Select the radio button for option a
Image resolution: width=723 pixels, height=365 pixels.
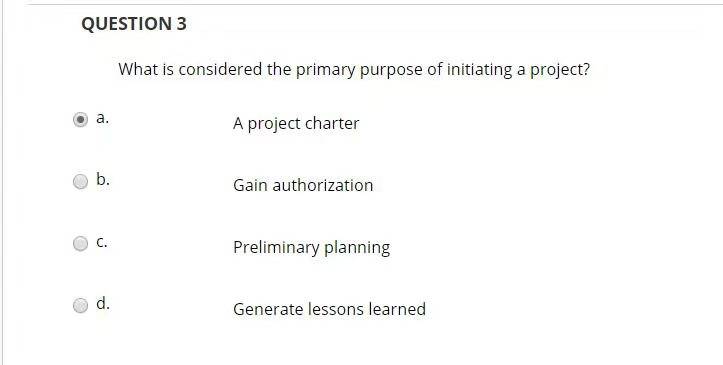click(x=80, y=120)
